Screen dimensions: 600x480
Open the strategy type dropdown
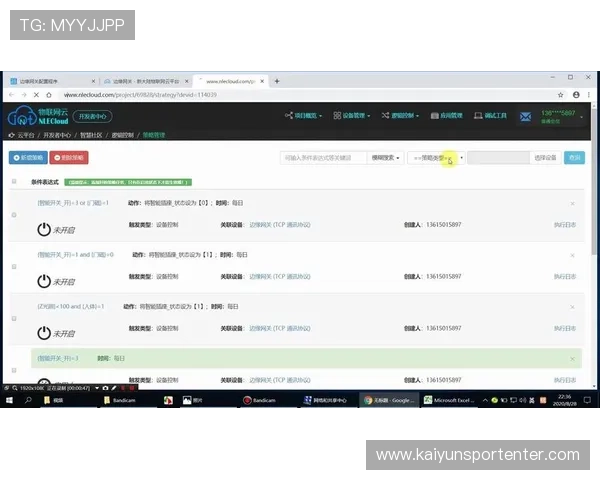click(436, 158)
